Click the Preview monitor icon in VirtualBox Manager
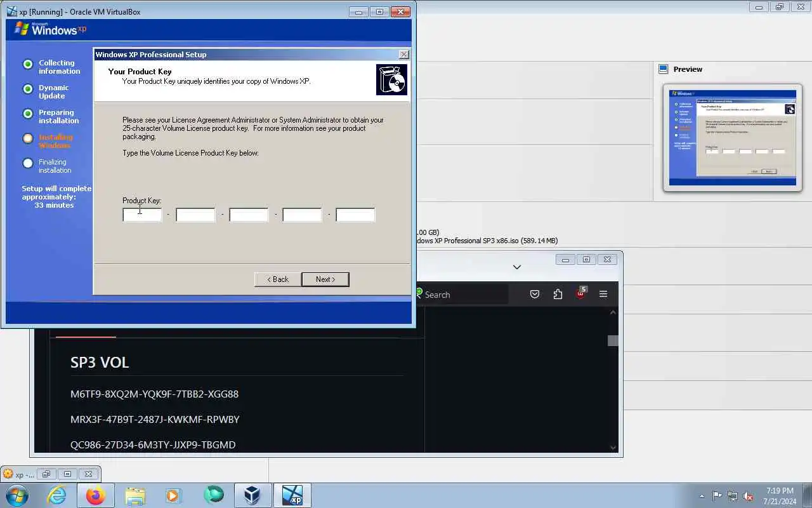The image size is (812, 508). click(x=664, y=69)
